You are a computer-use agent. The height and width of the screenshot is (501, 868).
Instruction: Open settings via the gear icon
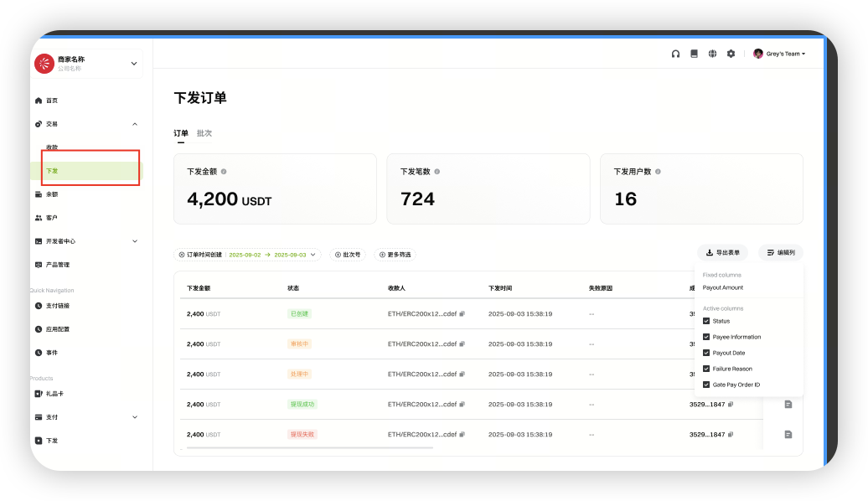(731, 54)
